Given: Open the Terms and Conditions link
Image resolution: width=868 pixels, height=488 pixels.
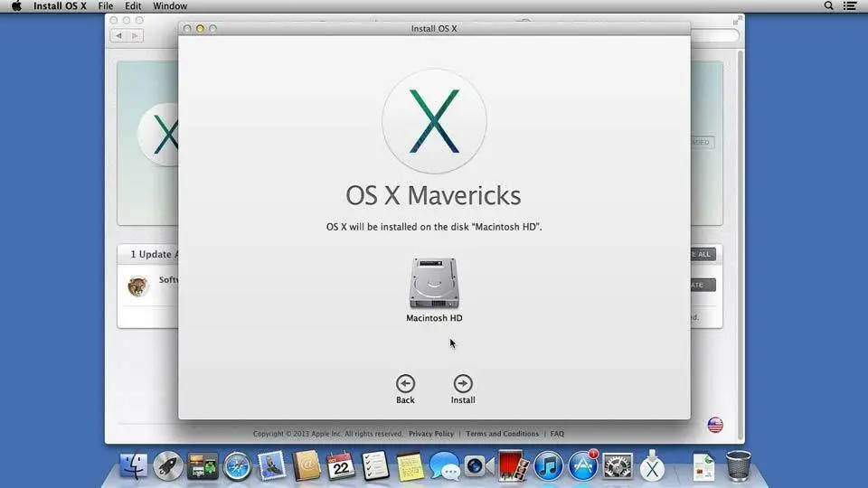Looking at the screenshot, I should tap(502, 434).
